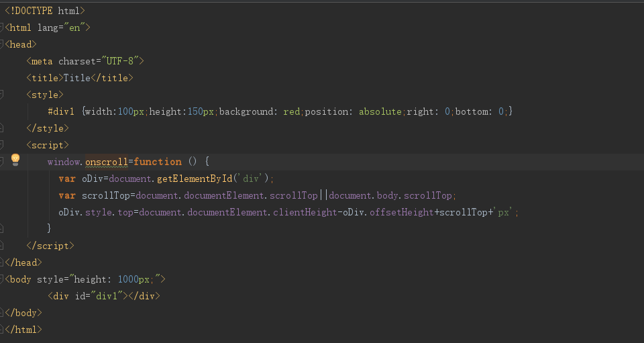The width and height of the screenshot is (644, 343).
Task: Click the oDiv variable declaration name
Action: tap(93, 179)
